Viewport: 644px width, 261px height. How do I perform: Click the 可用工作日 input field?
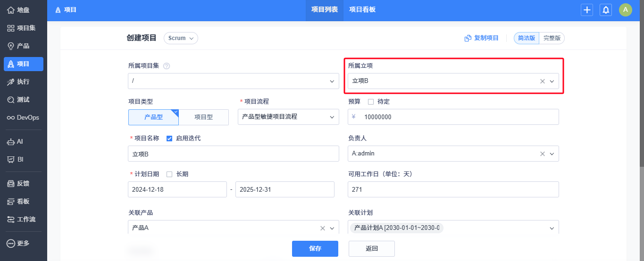pyautogui.click(x=453, y=189)
